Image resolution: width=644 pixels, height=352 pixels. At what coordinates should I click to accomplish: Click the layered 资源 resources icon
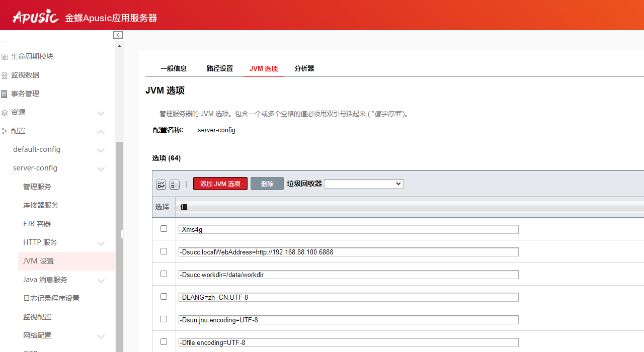5,112
